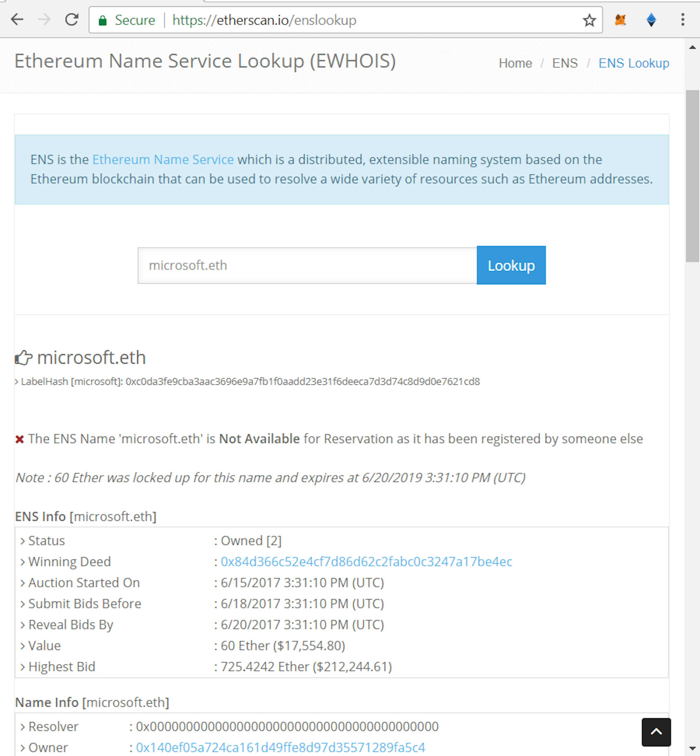Bookmark this page with the star
Image resolution: width=700 pixels, height=756 pixels.
coord(589,20)
